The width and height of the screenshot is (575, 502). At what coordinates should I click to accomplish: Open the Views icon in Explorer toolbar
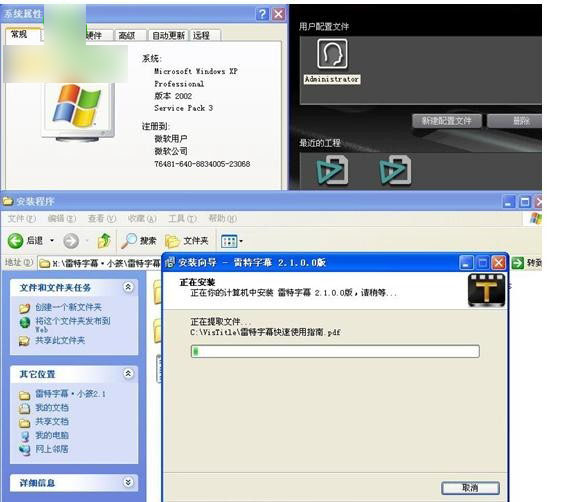coord(229,241)
